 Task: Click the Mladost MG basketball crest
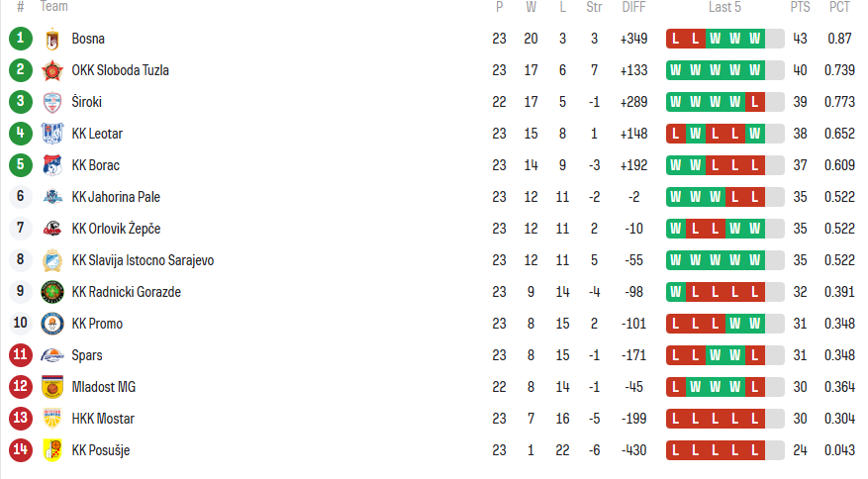(x=52, y=387)
